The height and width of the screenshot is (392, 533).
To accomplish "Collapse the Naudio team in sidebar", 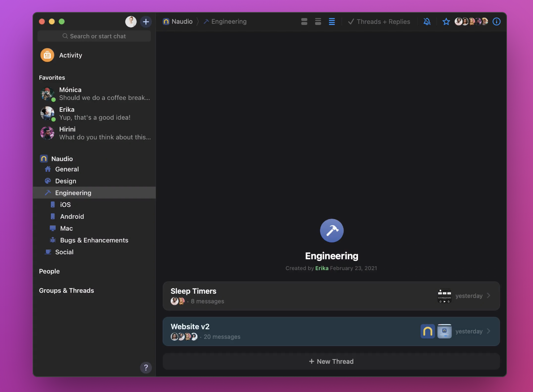I will coord(62,159).
